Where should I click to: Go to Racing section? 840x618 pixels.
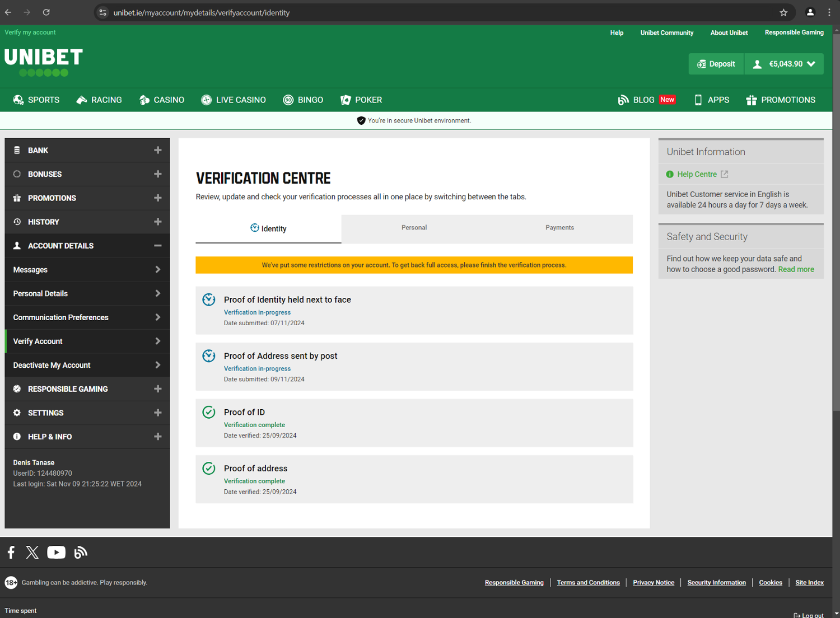(99, 100)
